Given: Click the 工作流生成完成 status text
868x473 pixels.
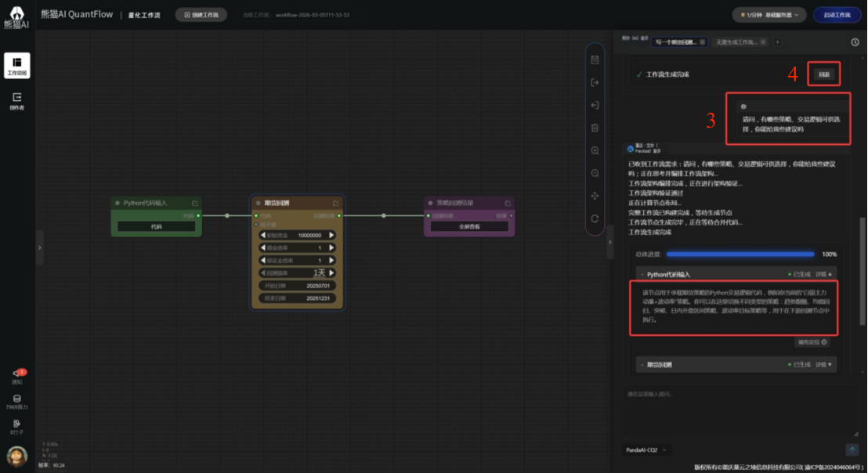Looking at the screenshot, I should coord(667,74).
